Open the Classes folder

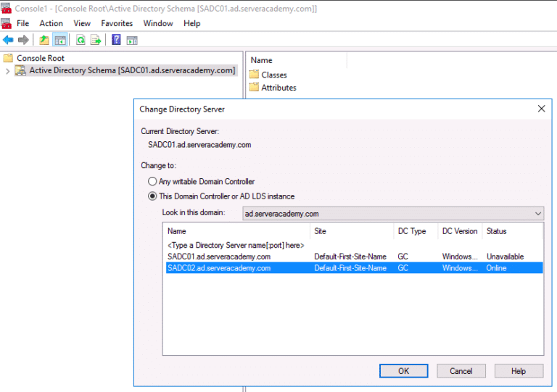(x=273, y=75)
